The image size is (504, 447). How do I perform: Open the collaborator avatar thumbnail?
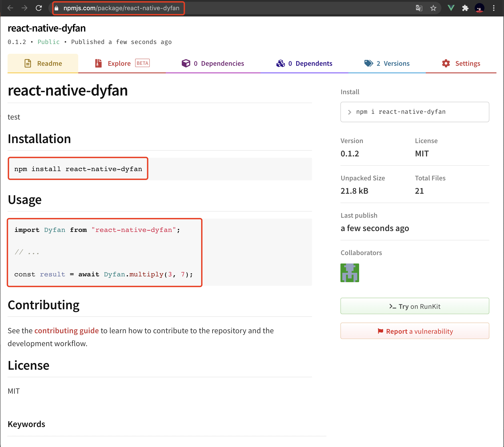[x=349, y=273]
